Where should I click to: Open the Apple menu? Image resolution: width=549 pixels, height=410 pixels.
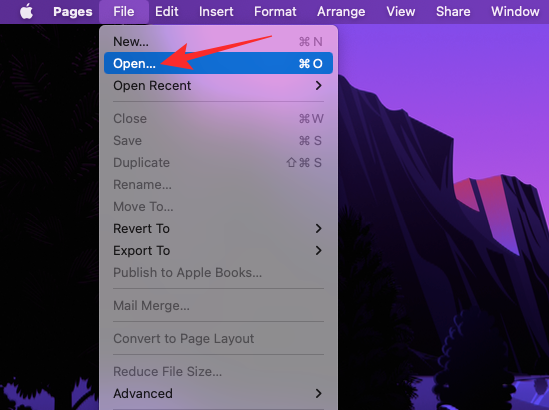[26, 12]
